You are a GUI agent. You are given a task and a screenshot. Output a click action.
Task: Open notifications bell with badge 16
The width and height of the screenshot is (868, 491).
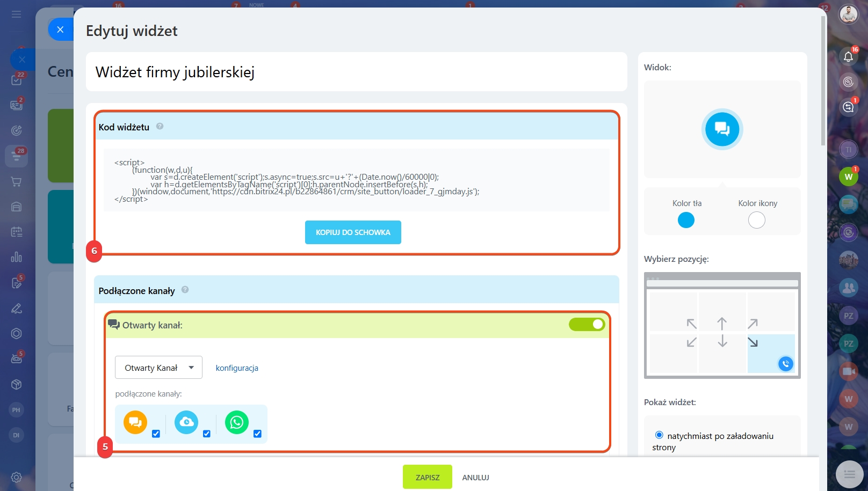coord(849,56)
